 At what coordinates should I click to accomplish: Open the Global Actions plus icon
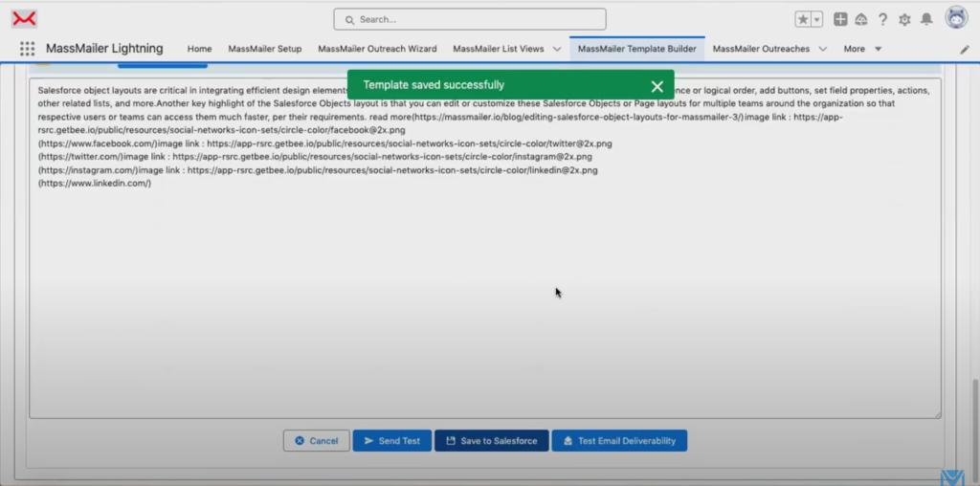coord(840,19)
